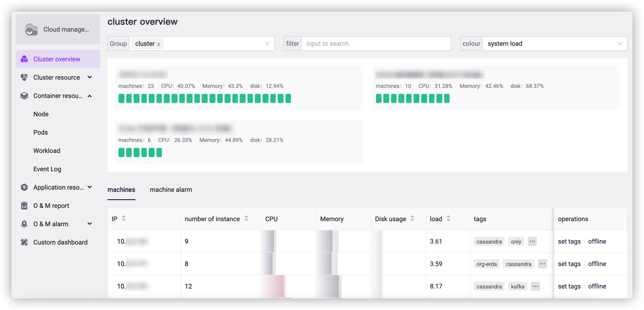Image resolution: width=644 pixels, height=310 pixels.
Task: Open the Group dropdown arrow
Action: pyautogui.click(x=267, y=44)
